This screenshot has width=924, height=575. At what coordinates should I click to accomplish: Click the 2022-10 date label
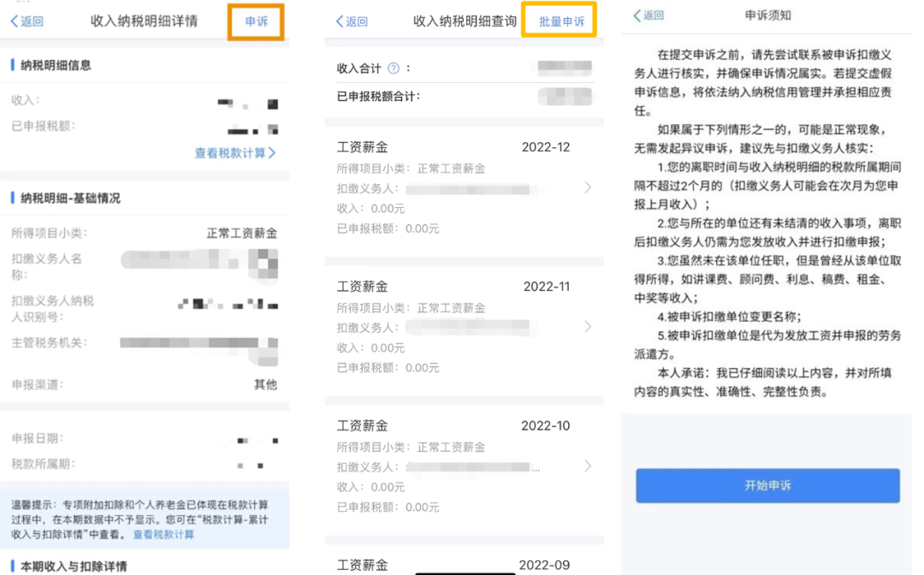(x=545, y=425)
